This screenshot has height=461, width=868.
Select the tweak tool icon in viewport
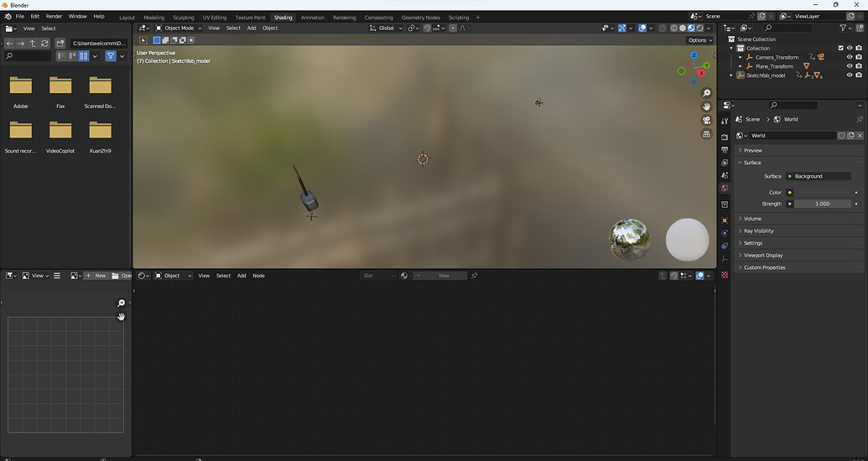(143, 40)
